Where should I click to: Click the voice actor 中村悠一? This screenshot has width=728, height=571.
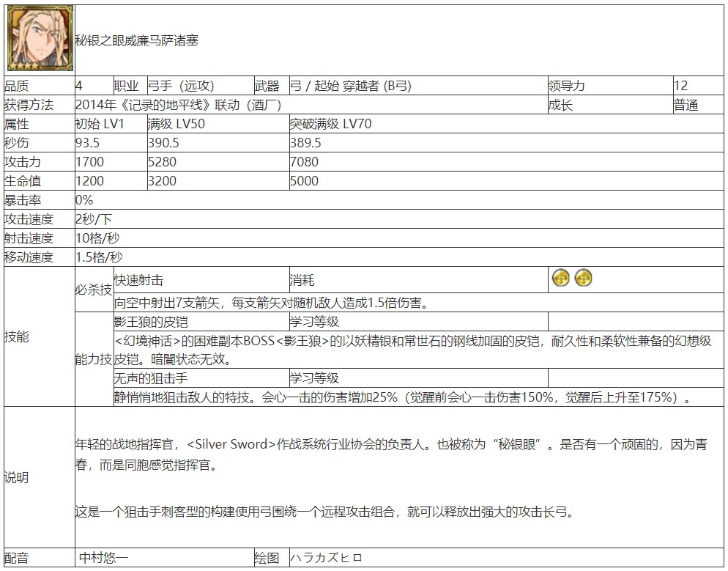(103, 558)
